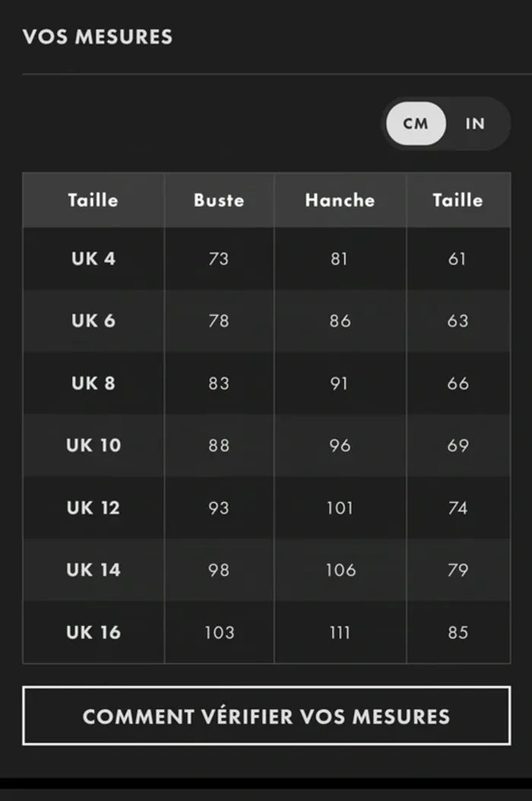Screen dimensions: 532x801
Task: Click Comment Vérifier Vos Mesures button
Action: [x=266, y=716]
